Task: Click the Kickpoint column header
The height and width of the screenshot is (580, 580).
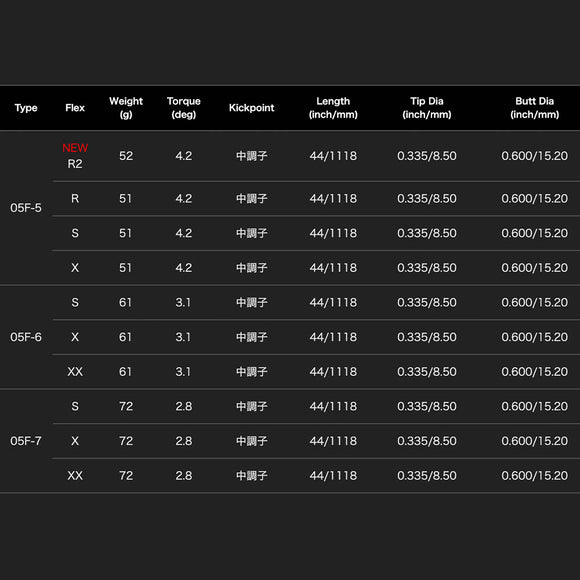Action: pos(252,108)
